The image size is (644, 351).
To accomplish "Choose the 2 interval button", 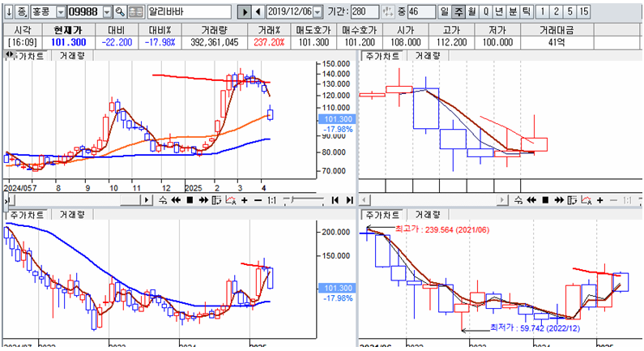I will 556,12.
